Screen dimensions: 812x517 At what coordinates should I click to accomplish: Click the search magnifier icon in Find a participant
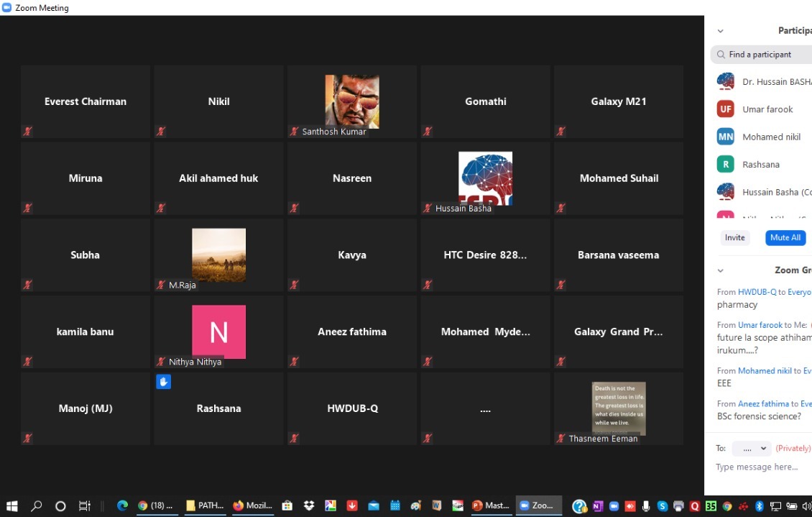720,55
